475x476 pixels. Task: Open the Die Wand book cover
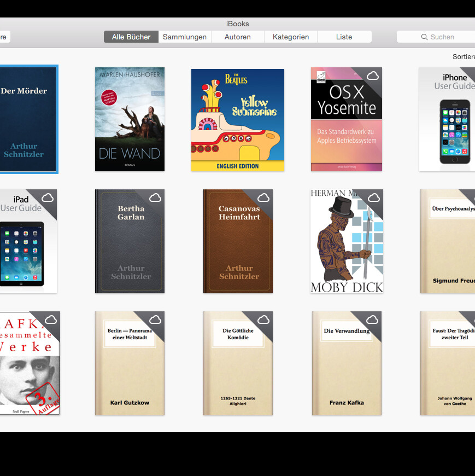coord(130,119)
